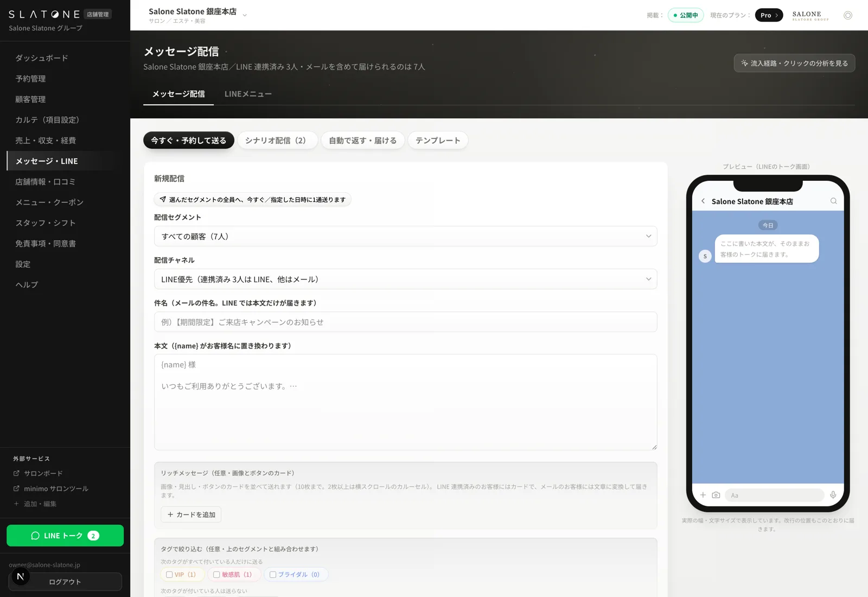The width and height of the screenshot is (868, 597).
Task: Click the paper plane icon in send hint
Action: pyautogui.click(x=163, y=199)
